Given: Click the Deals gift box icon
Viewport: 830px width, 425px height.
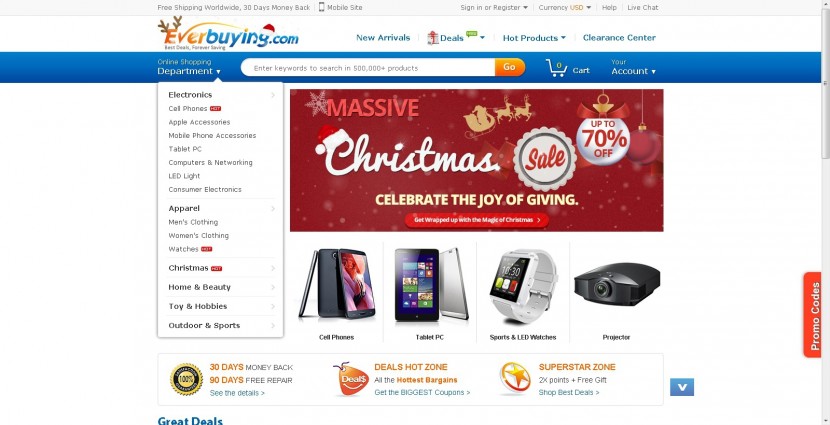Looking at the screenshot, I should tap(432, 38).
